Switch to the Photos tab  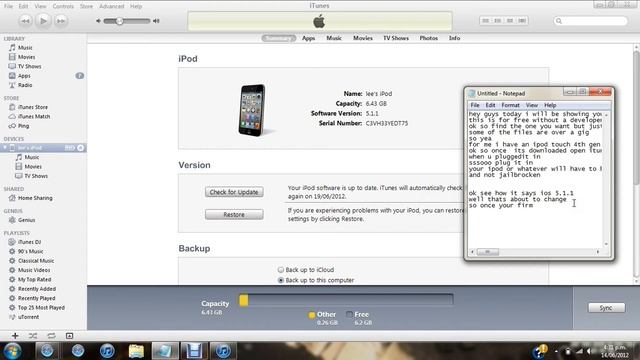(x=429, y=38)
